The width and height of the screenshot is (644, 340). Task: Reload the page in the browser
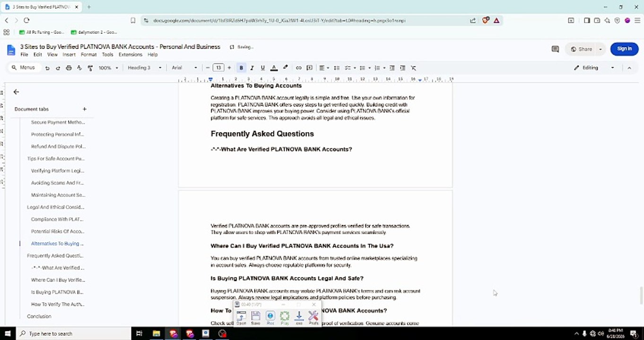coord(26,20)
